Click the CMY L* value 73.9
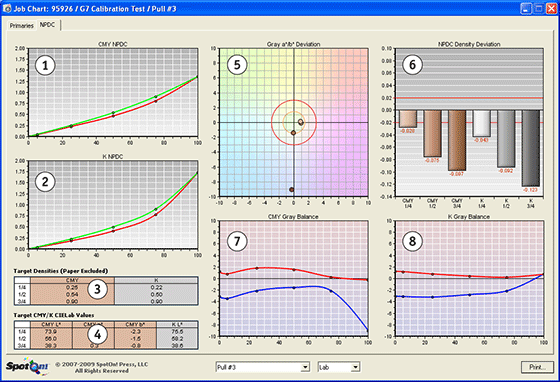 coord(51,332)
